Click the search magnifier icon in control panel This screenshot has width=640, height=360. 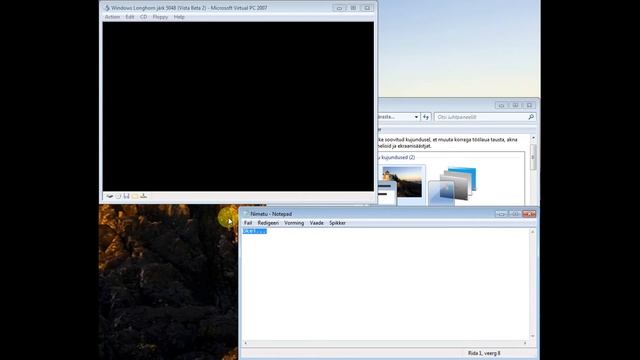click(531, 117)
